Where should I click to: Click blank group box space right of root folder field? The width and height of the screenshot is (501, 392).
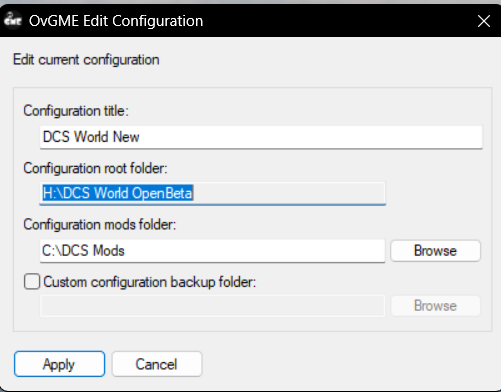coord(437,193)
